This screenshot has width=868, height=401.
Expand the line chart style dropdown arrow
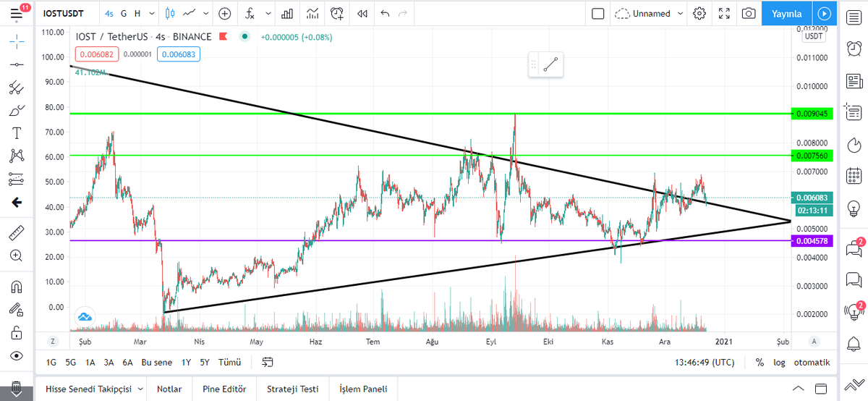(206, 13)
